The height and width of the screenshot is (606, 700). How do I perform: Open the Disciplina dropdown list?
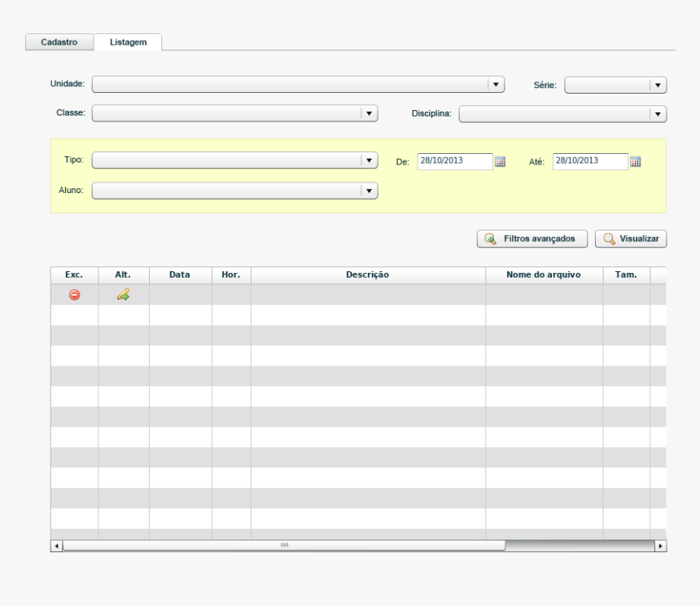pos(658,115)
